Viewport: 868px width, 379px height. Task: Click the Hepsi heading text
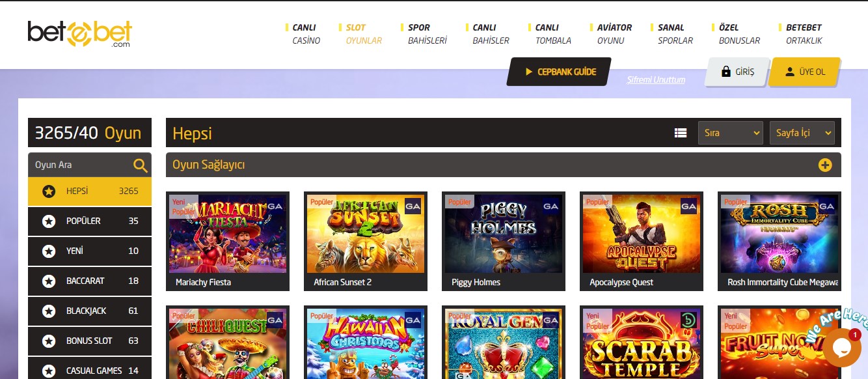(x=192, y=133)
